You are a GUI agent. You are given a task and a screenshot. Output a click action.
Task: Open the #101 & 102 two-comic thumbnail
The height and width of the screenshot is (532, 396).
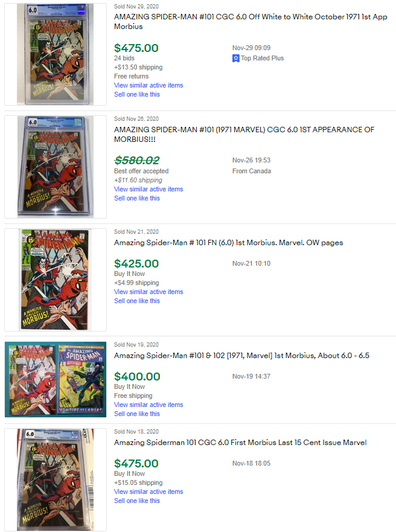(x=56, y=379)
